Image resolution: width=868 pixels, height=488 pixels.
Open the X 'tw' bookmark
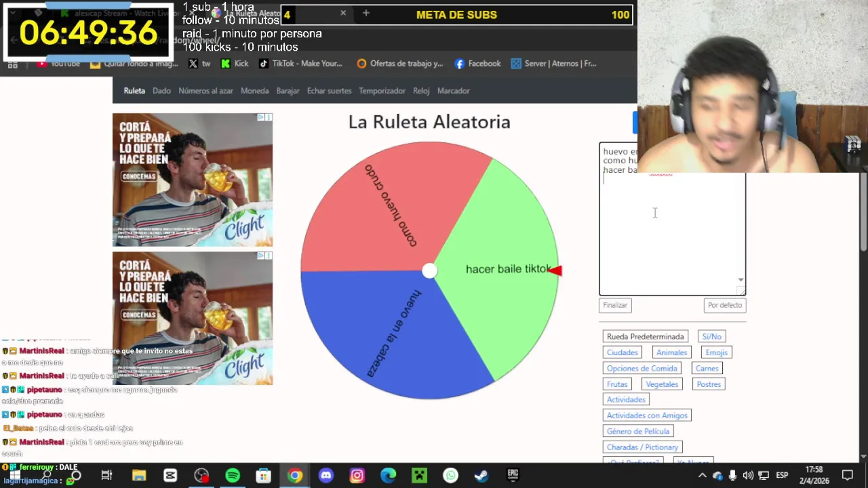199,64
